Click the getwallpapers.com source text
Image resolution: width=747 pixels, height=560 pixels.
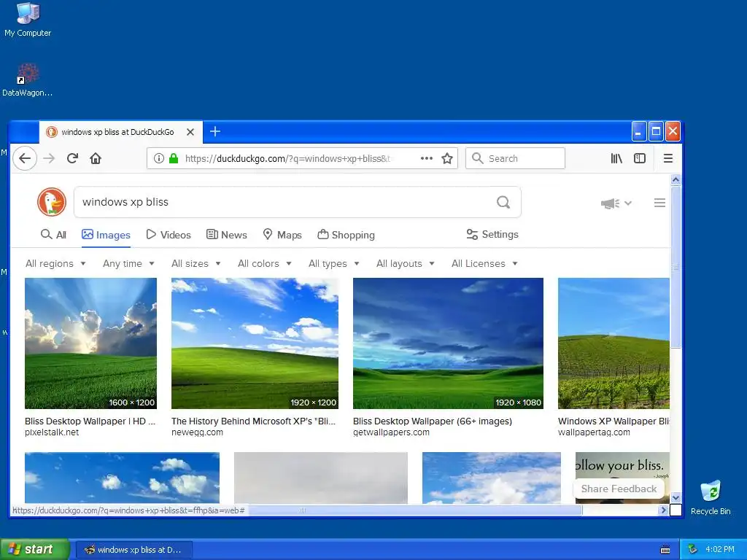click(391, 432)
